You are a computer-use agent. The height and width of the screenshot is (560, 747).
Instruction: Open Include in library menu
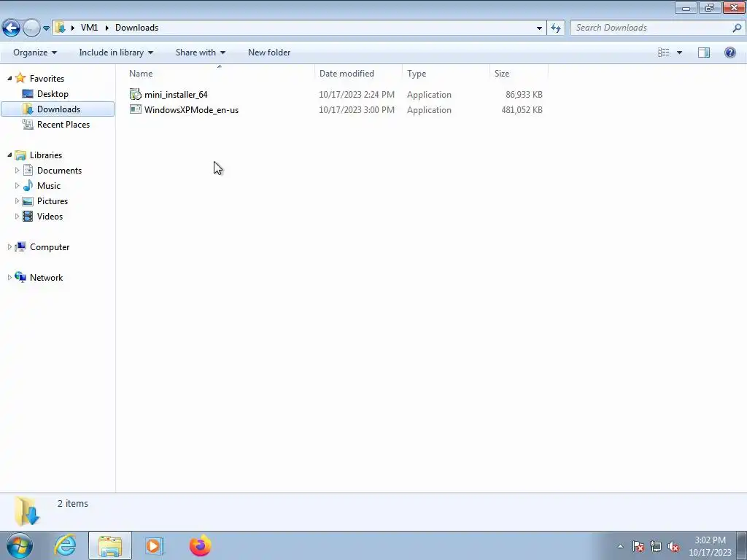(x=116, y=52)
